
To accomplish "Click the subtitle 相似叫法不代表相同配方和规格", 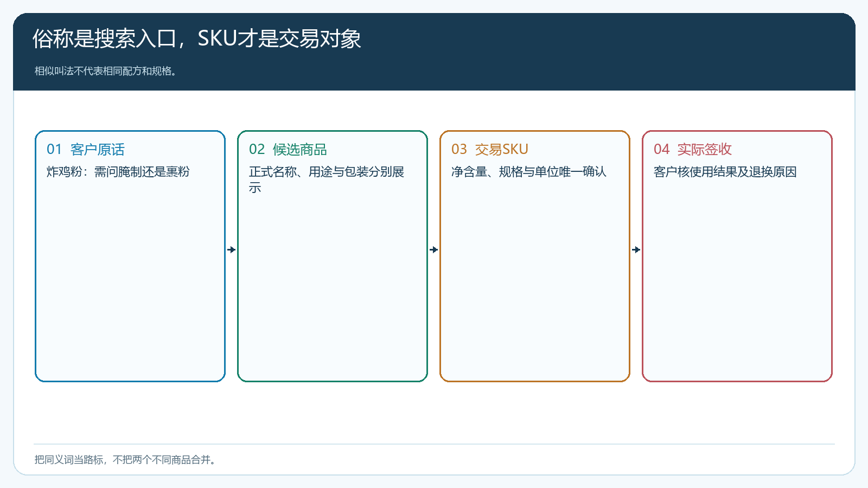I will [106, 71].
